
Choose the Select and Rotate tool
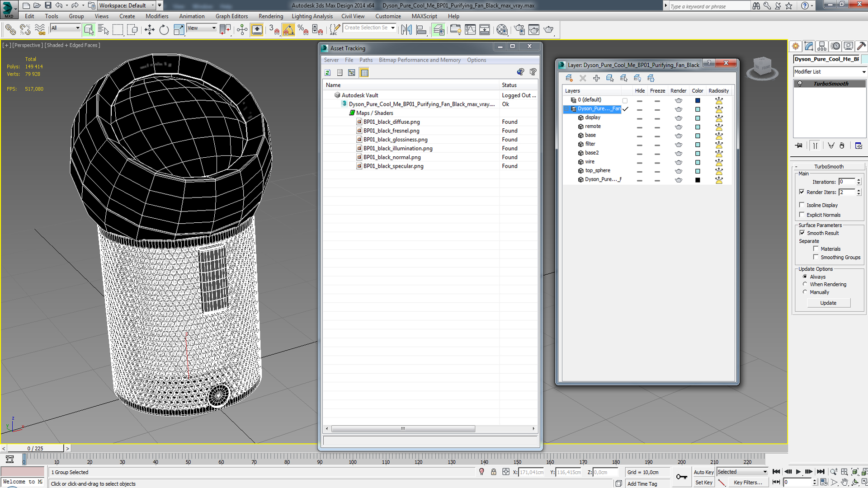coord(164,30)
